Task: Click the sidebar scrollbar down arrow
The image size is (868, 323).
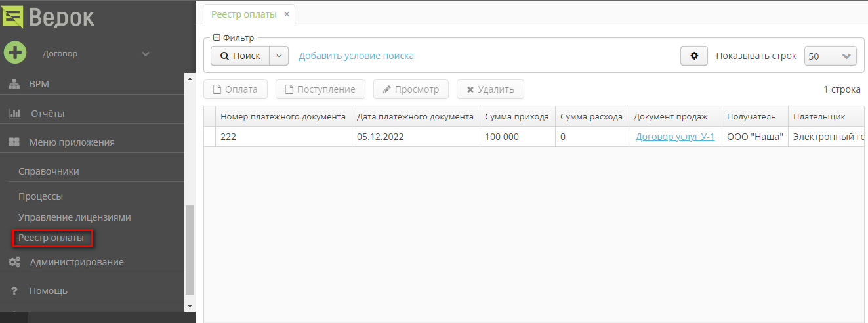Action: coord(190,306)
